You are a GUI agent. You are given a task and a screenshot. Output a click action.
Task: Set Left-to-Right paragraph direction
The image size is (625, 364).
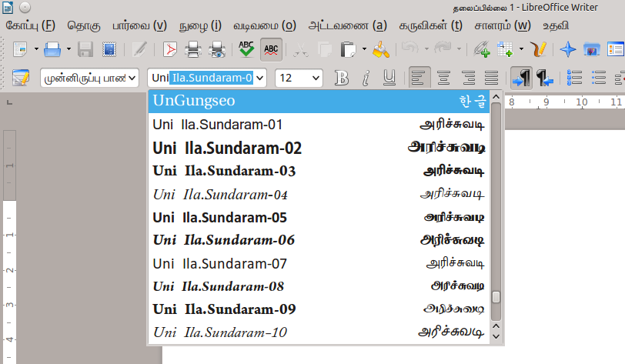[x=521, y=78]
